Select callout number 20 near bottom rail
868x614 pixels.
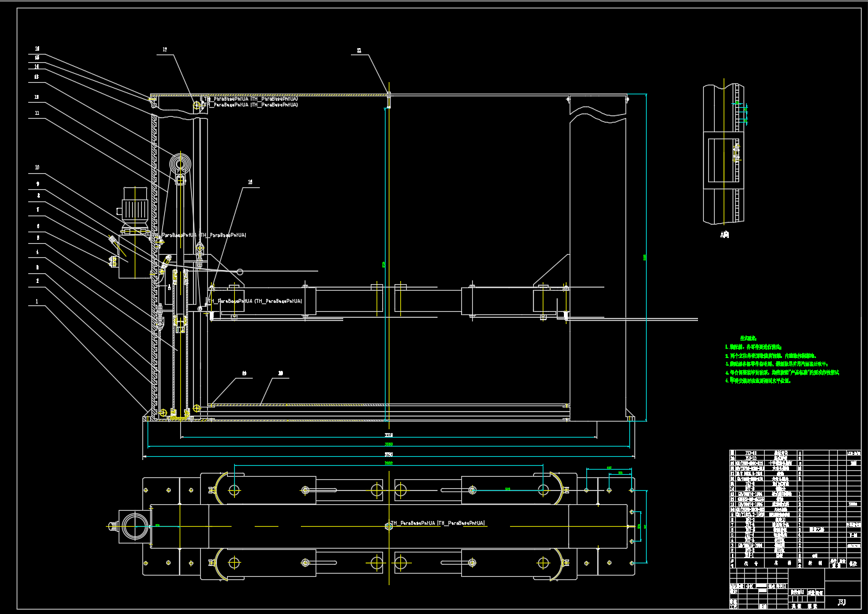click(x=280, y=373)
